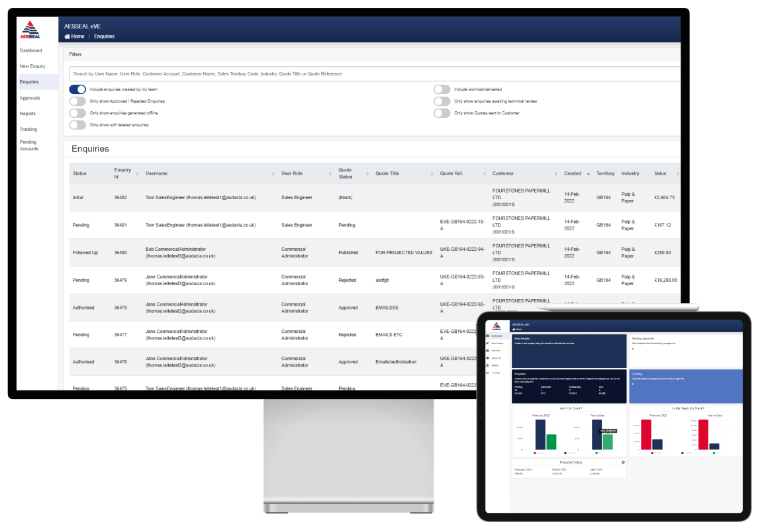
Task: Disable the include enquiries created by my team toggle
Action: 77,89
